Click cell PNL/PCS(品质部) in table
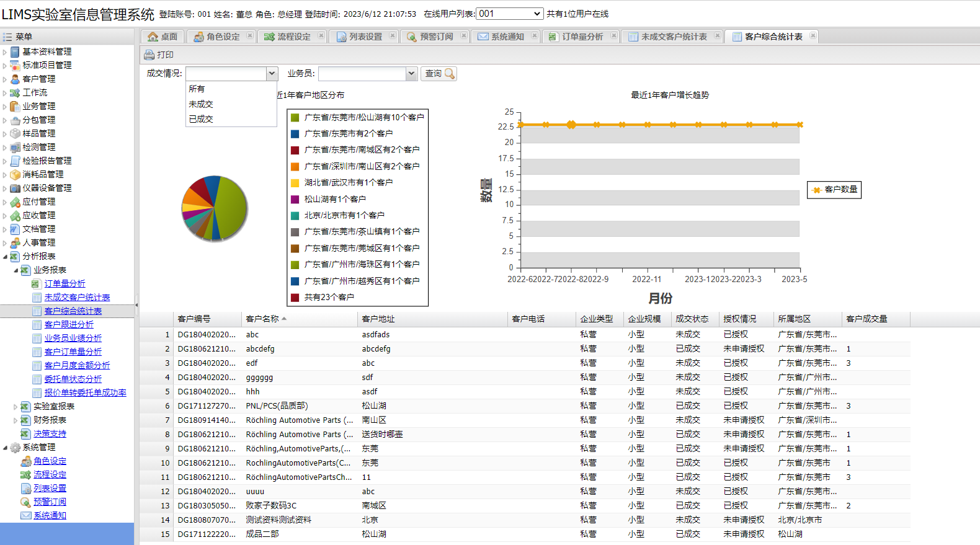Viewport: 980px width, 545px height. [x=277, y=405]
